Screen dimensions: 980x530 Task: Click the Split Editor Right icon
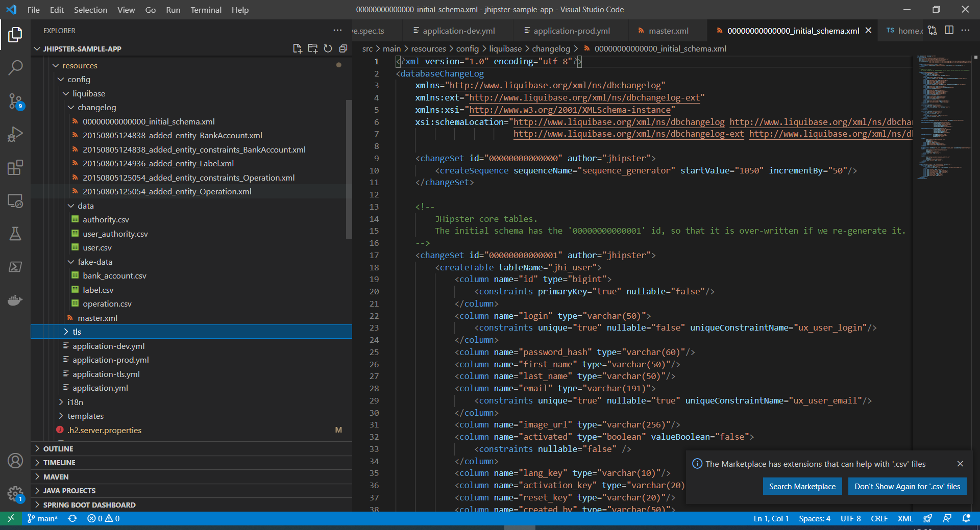pyautogui.click(x=949, y=31)
